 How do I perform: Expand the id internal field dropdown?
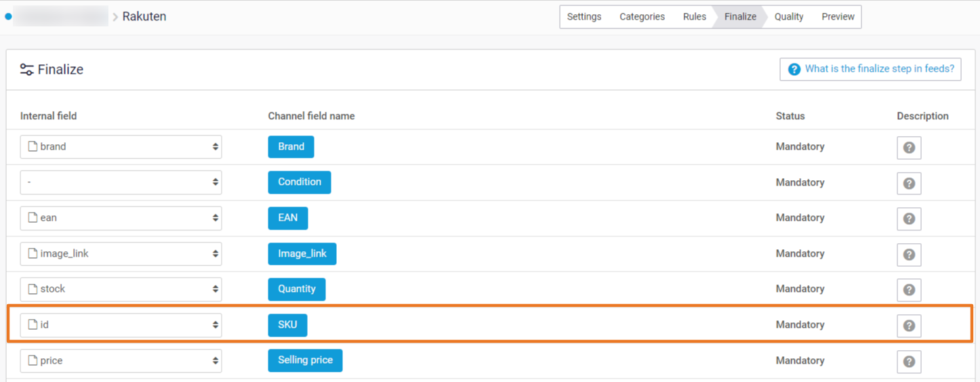tap(121, 325)
